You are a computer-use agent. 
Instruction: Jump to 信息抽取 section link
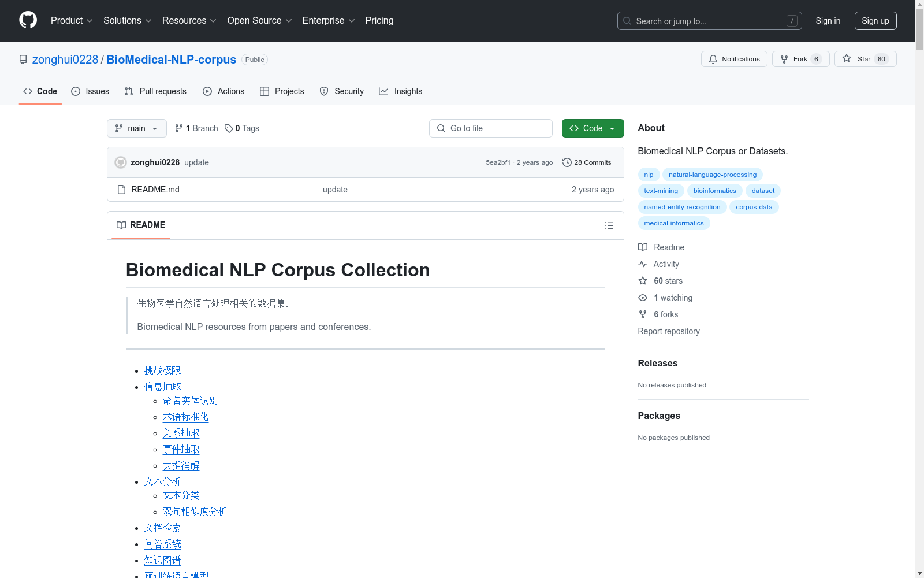pos(162,387)
